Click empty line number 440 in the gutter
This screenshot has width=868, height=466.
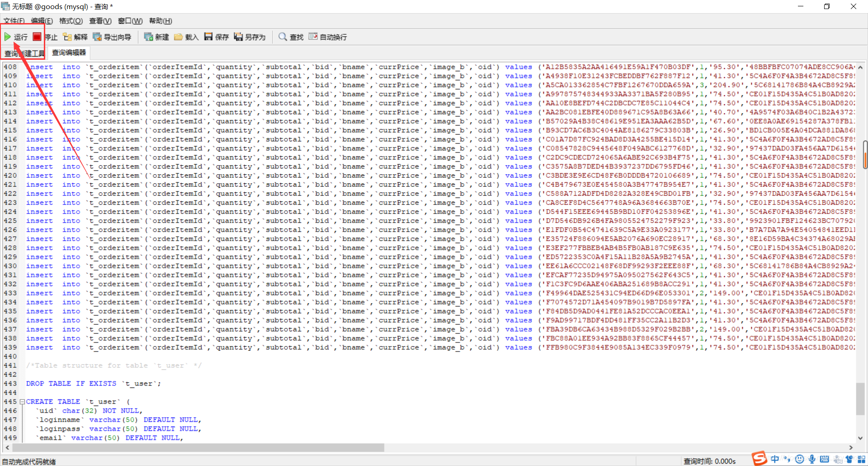tap(10, 357)
